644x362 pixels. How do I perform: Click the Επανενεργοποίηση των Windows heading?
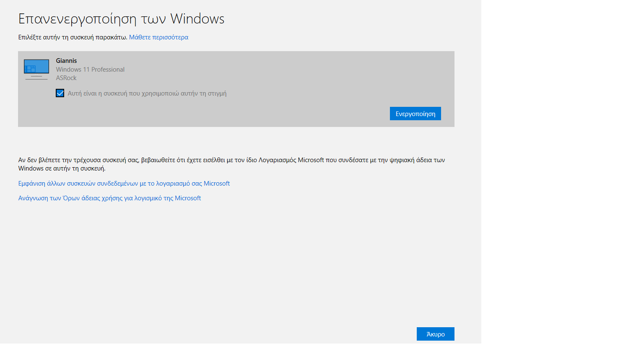(x=121, y=19)
